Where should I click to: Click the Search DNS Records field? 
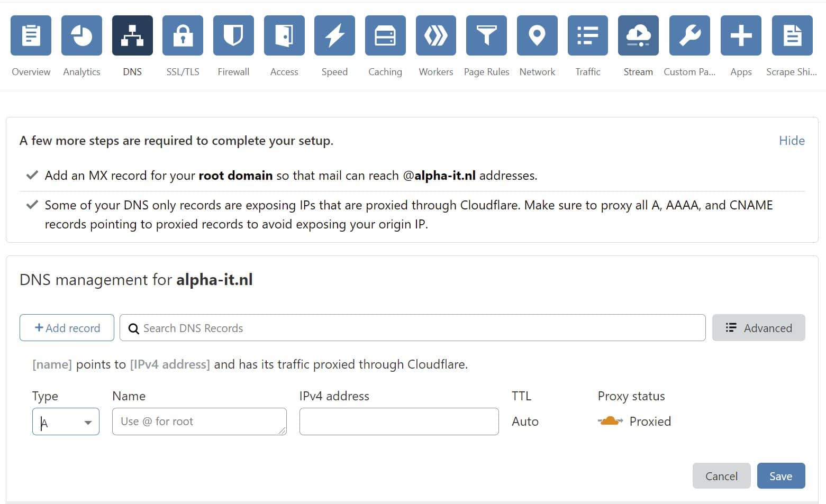(413, 328)
